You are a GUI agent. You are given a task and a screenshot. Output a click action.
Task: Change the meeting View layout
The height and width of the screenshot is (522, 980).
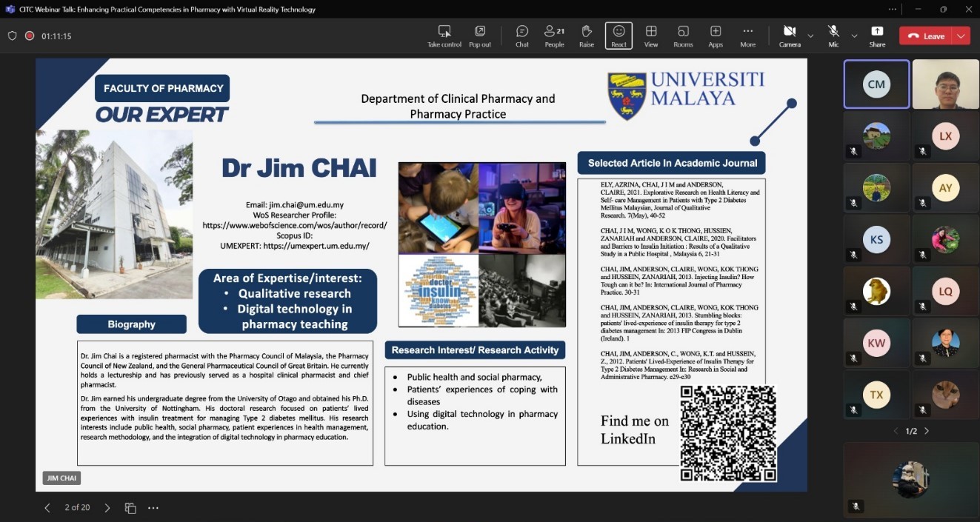click(x=651, y=36)
